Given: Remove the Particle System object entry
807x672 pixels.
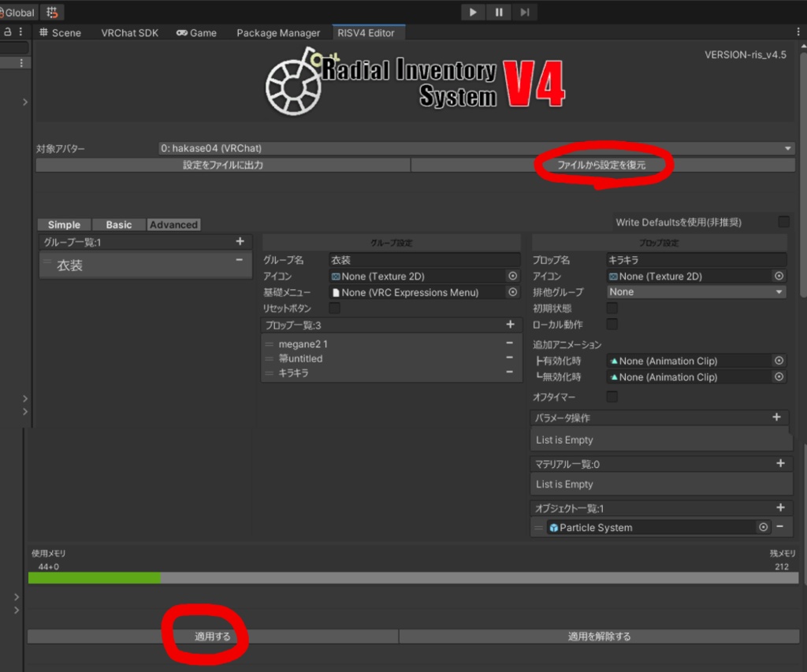Looking at the screenshot, I should [x=780, y=526].
